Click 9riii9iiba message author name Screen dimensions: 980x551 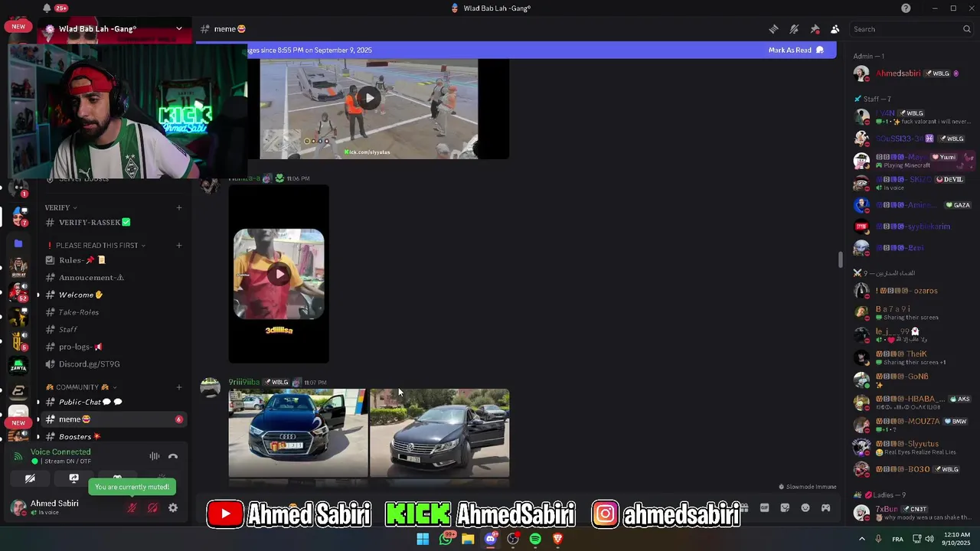pos(244,382)
